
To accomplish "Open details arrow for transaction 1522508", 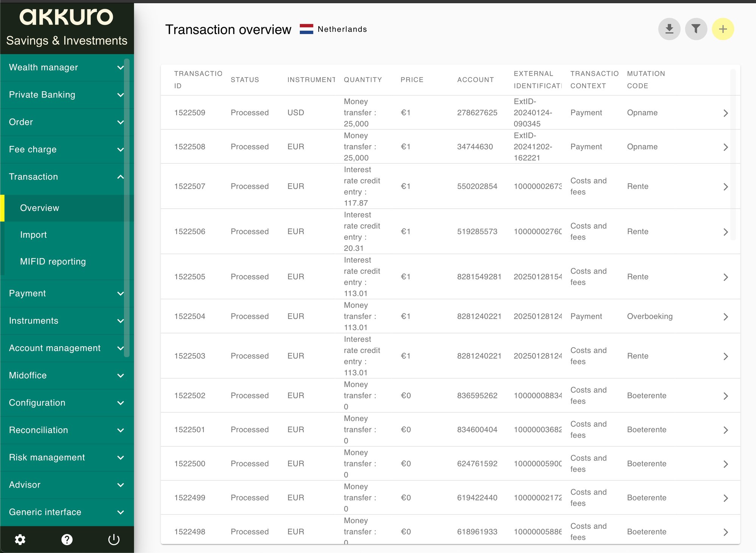I will point(725,147).
